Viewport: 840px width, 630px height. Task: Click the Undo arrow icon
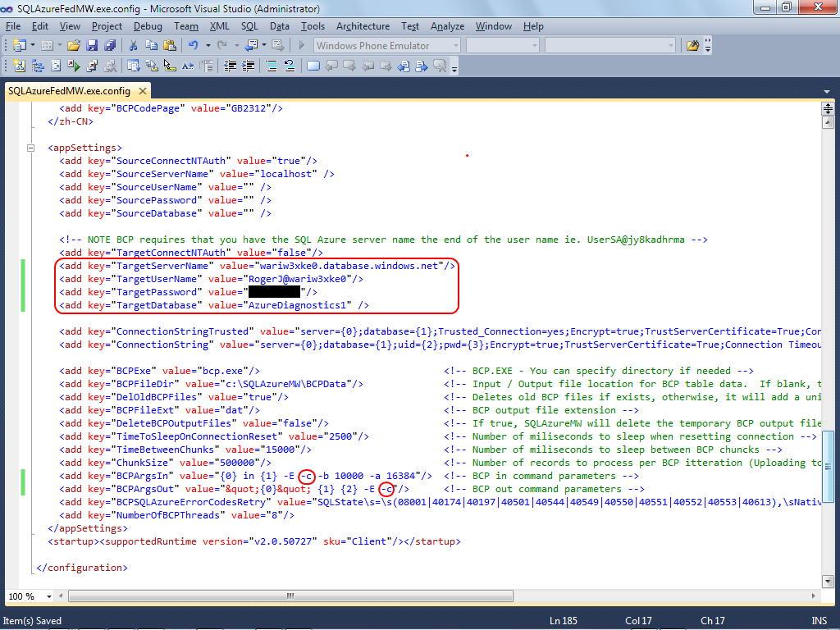click(x=194, y=46)
